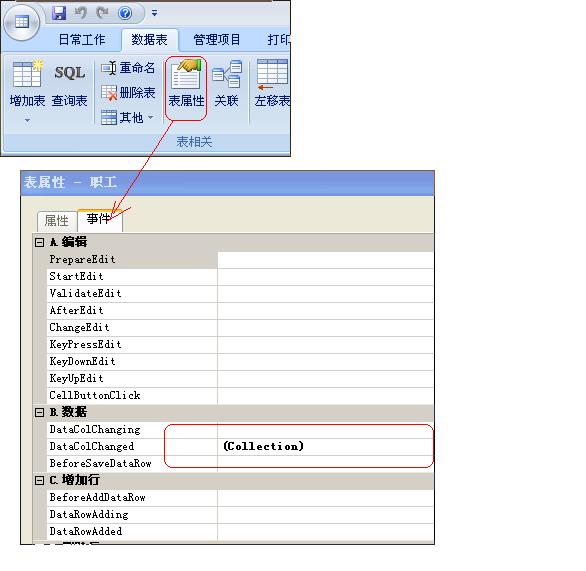586x571 pixels.
Task: Click the redo arrow icon
Action: 102,13
